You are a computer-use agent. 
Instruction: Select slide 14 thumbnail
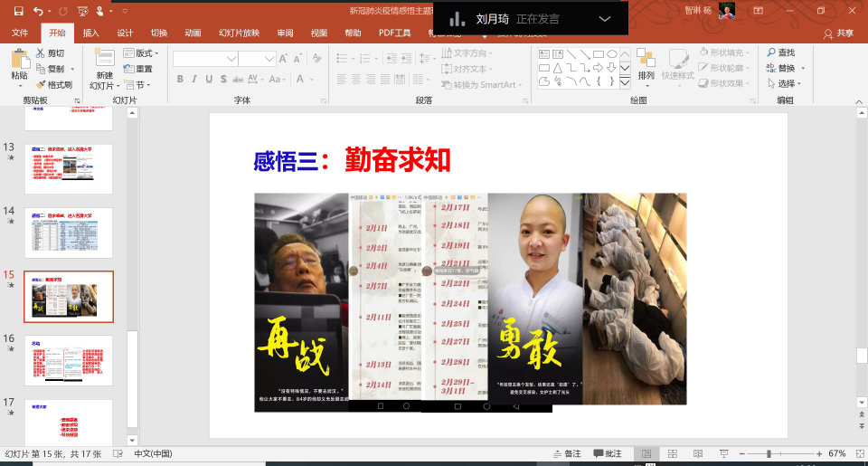tap(69, 233)
